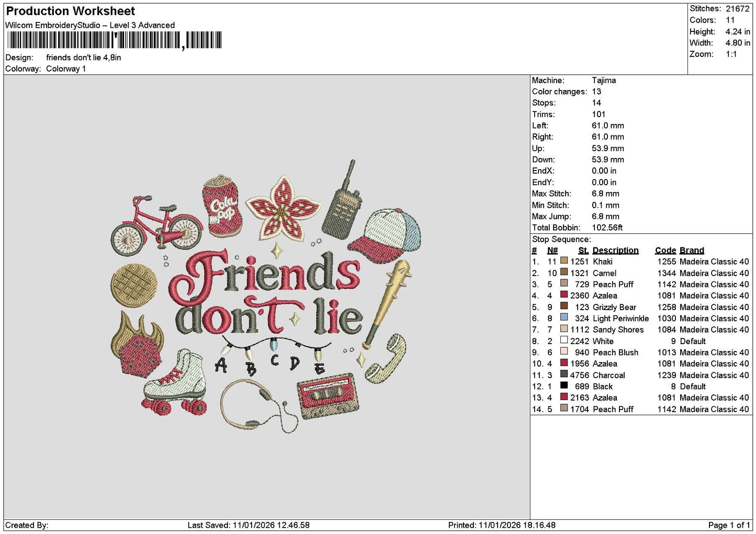Select the Black color swatch in row 12
Screen dimensions: 756x534
[564, 386]
